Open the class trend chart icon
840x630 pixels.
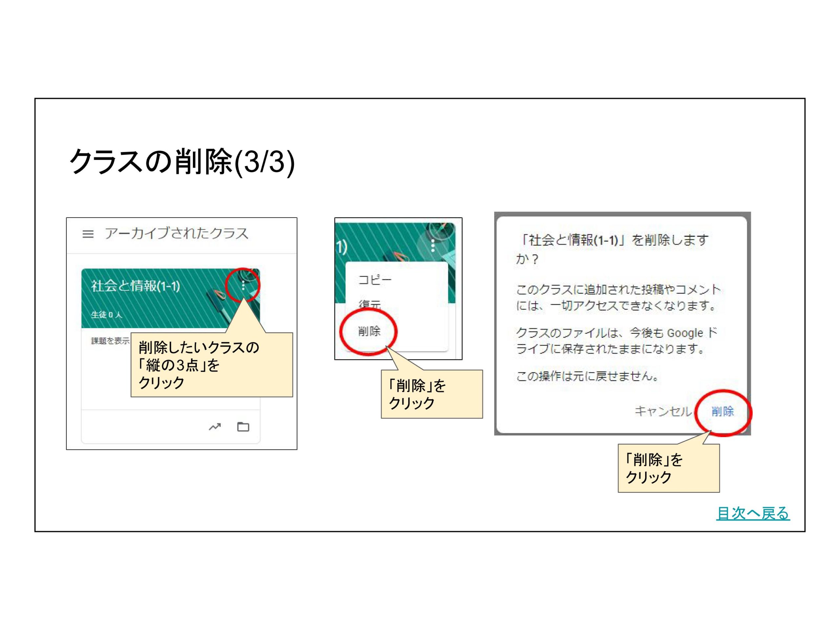(x=215, y=427)
